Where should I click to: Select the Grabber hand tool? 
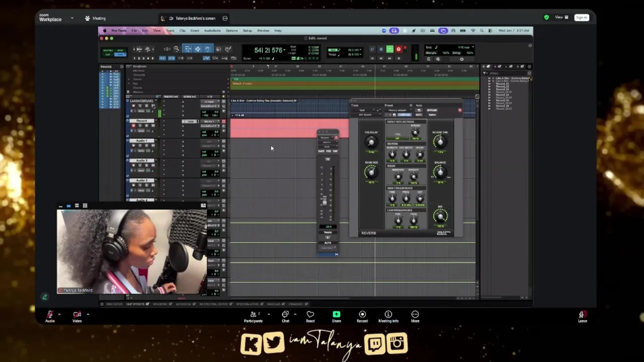tap(207, 49)
